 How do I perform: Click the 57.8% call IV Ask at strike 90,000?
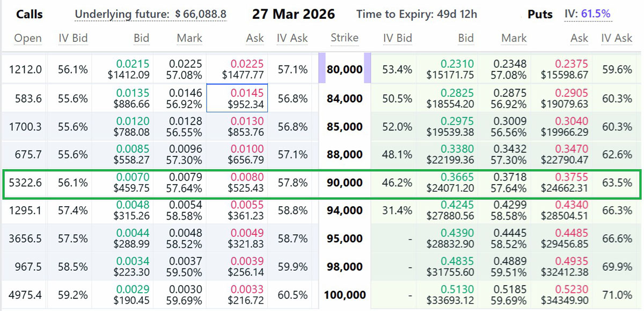(292, 183)
